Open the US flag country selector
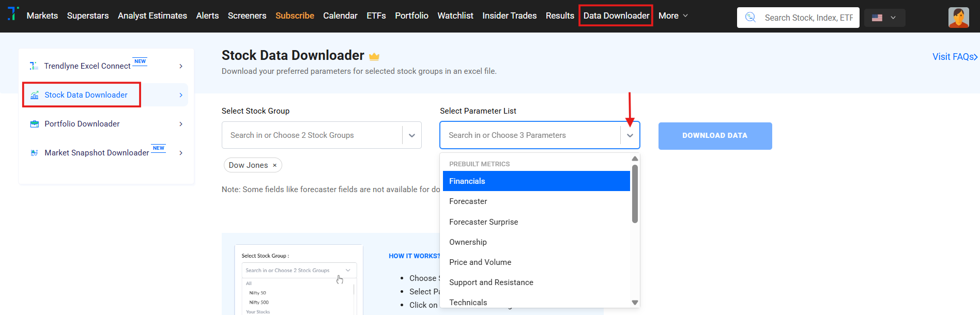The height and width of the screenshot is (315, 980). 885,18
